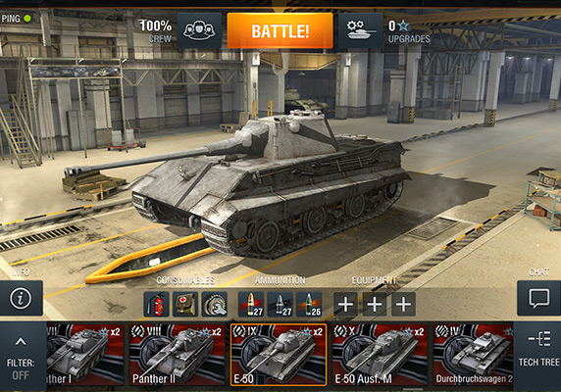Start a match with BATTLE! button
Image resolution: width=561 pixels, height=392 pixels.
[280, 30]
